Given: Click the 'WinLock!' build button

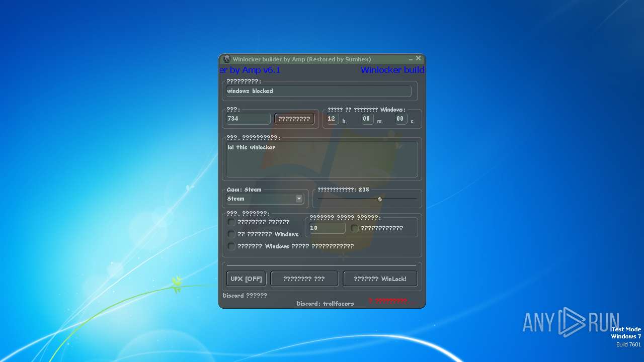Looking at the screenshot, I should coord(380,279).
